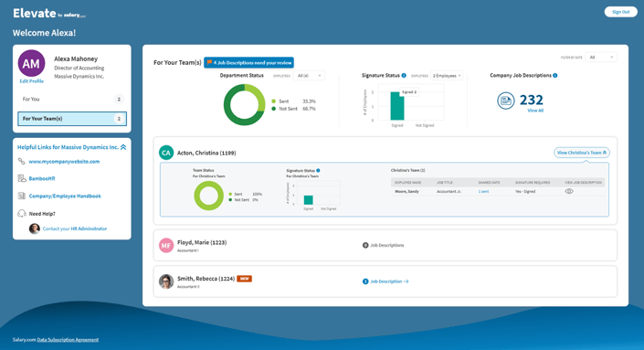Select the For You menu item
Image resolution: width=644 pixels, height=350 pixels.
(x=72, y=99)
